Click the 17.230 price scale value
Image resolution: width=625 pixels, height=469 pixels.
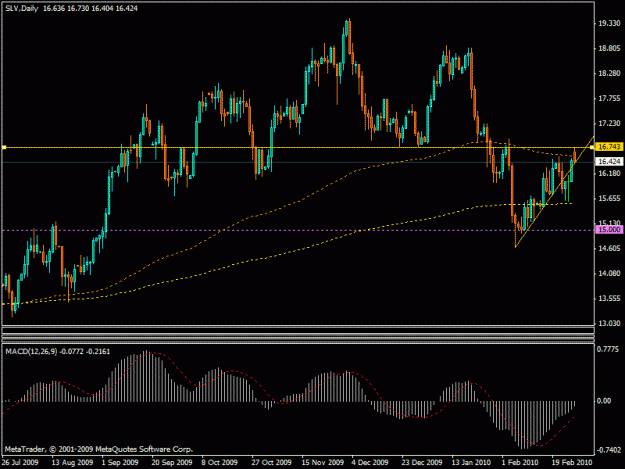tap(609, 124)
